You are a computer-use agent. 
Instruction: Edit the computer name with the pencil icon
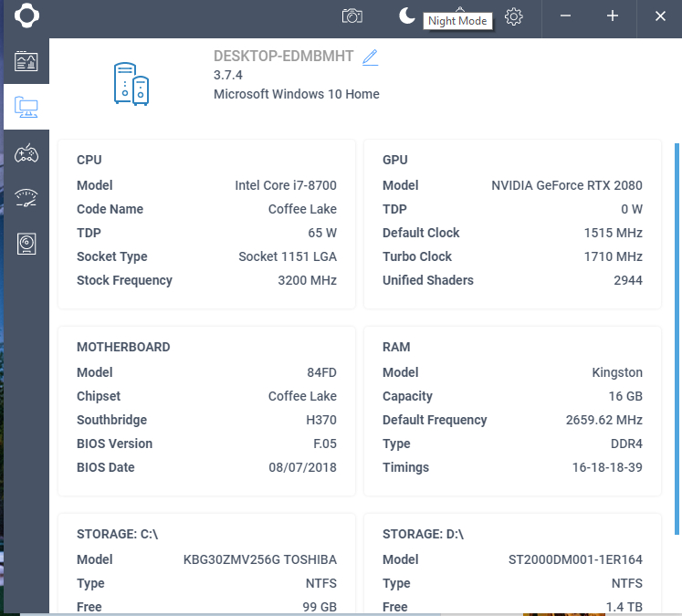pos(370,57)
